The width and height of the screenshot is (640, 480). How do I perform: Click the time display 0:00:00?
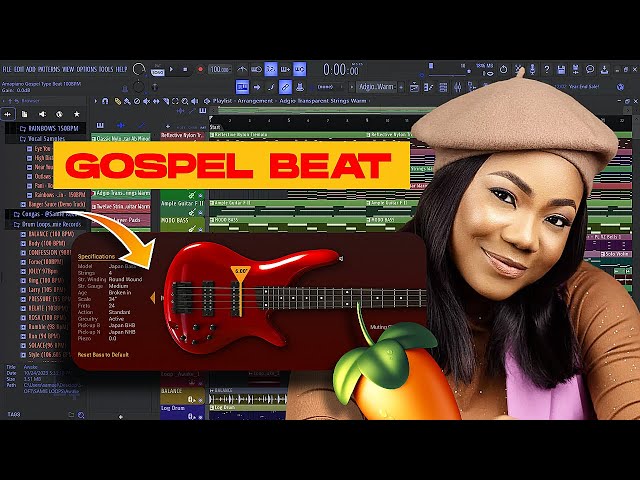(342, 70)
